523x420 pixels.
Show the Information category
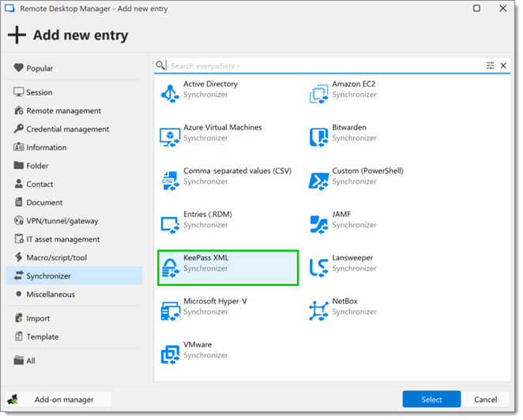coord(74,147)
